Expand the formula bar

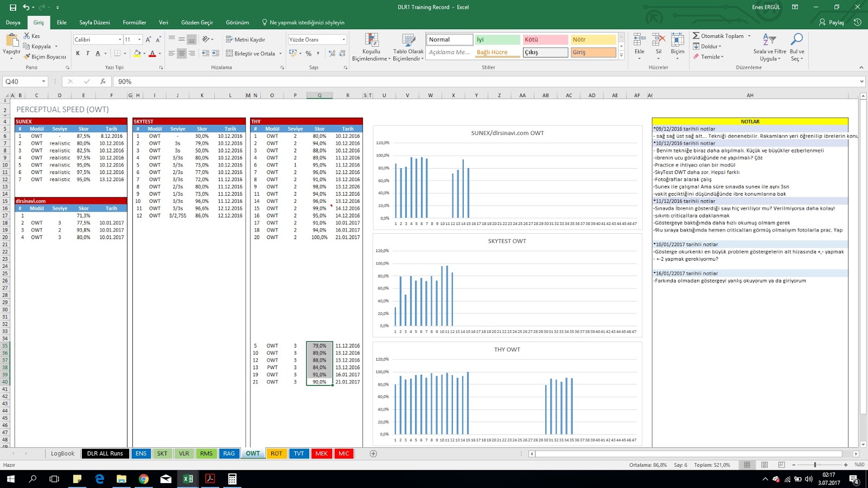click(861, 81)
